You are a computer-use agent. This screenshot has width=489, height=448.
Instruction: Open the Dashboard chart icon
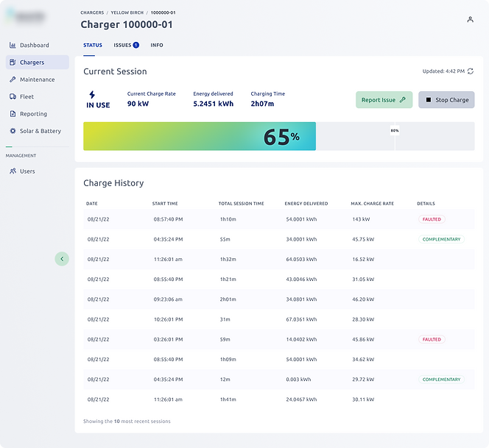tap(13, 45)
